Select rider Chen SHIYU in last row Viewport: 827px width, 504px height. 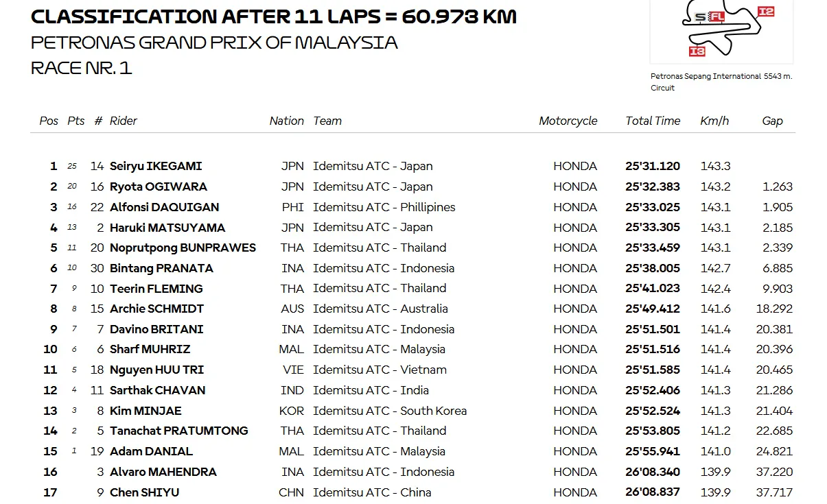click(144, 492)
